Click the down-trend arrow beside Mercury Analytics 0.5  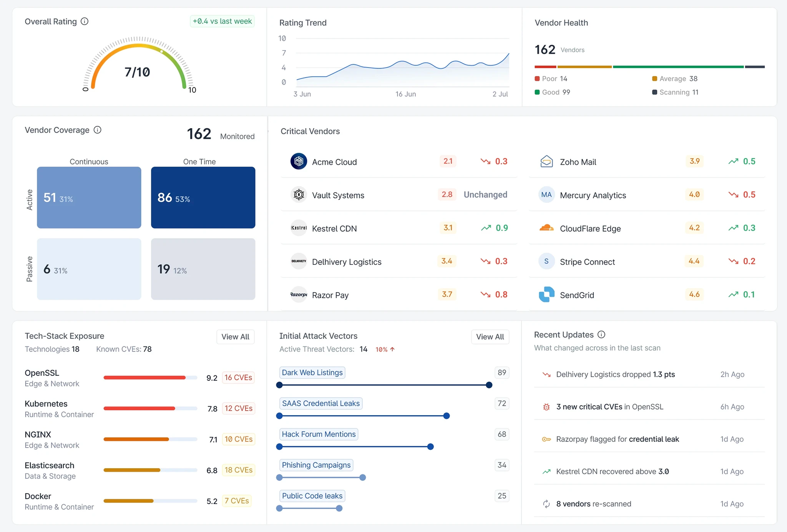(x=734, y=195)
